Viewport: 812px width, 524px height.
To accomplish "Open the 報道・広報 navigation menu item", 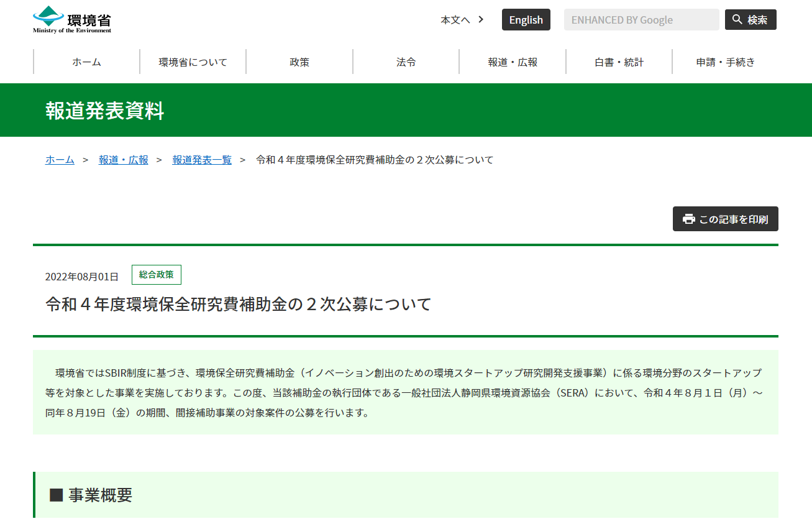I will click(x=512, y=62).
